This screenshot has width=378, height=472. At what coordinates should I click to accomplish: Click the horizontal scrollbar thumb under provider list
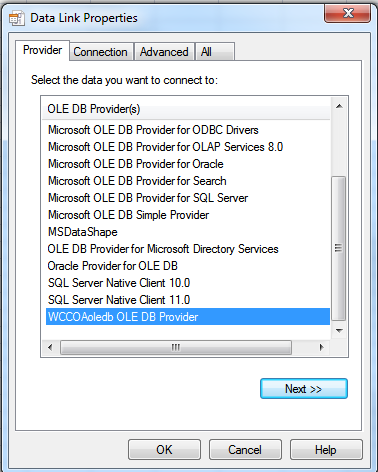click(x=176, y=348)
